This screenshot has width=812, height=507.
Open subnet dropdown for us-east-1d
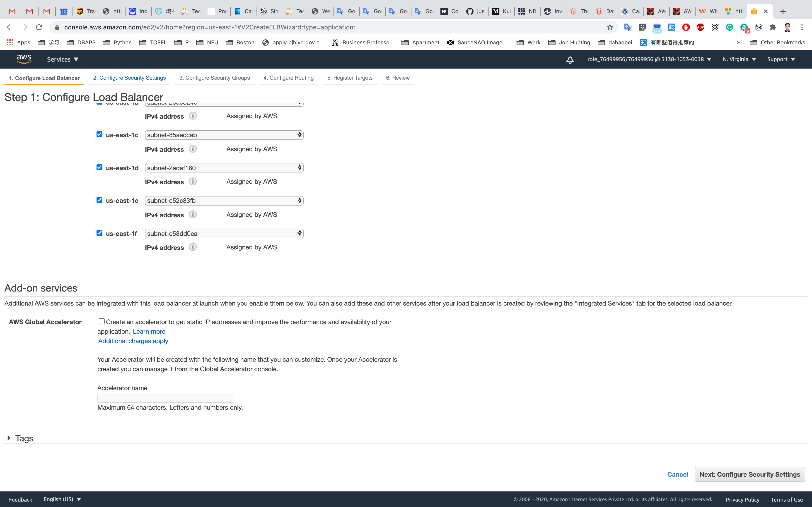[x=224, y=168]
